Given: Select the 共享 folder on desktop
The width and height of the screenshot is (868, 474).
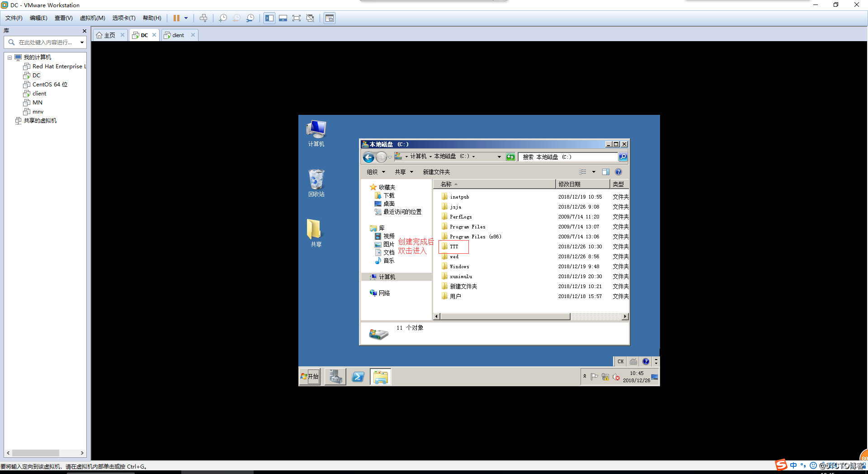Looking at the screenshot, I should tap(316, 233).
